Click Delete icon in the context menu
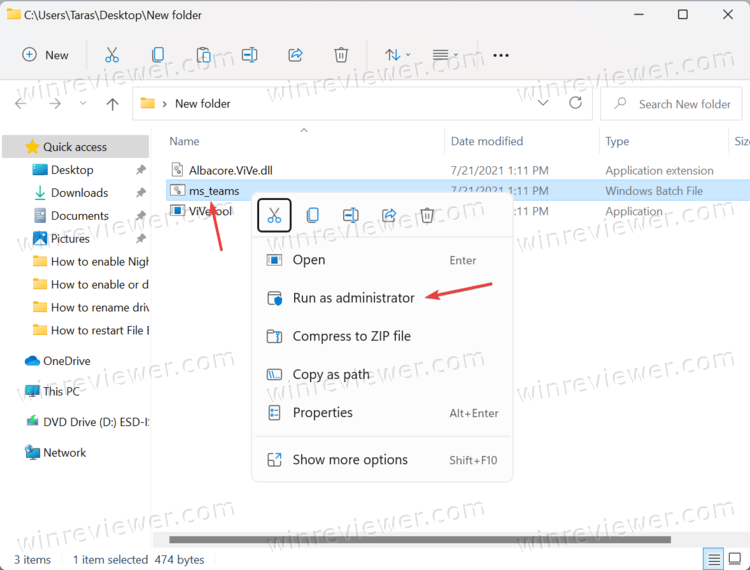Viewport: 750px width, 570px height. tap(427, 215)
